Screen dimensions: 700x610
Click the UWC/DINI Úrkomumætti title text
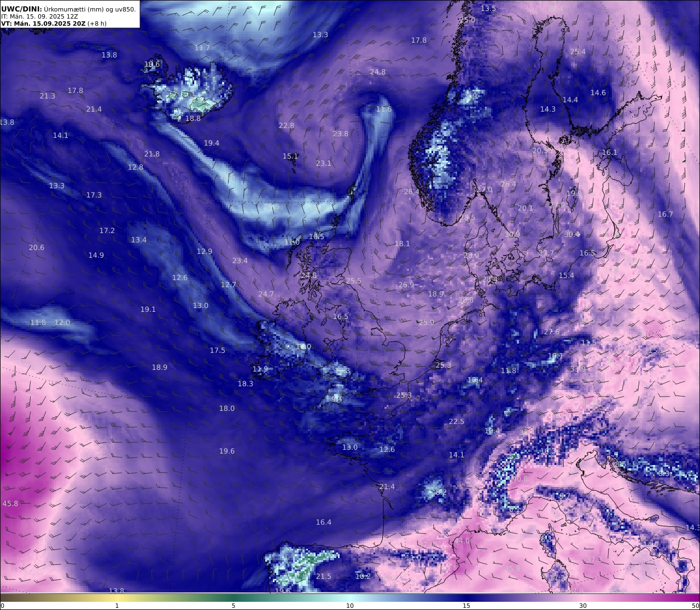pyautogui.click(x=68, y=9)
